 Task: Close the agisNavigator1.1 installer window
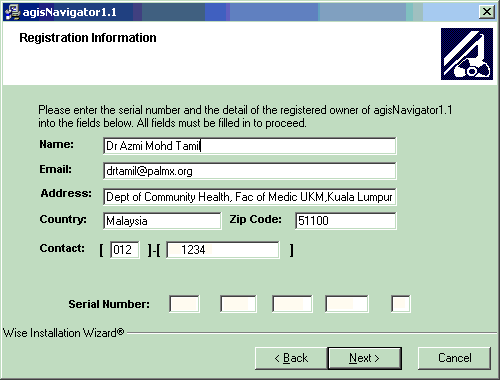click(x=487, y=12)
